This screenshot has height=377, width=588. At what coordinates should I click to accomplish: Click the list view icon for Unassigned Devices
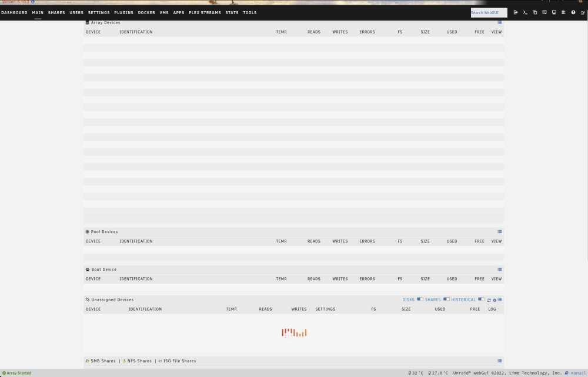[x=500, y=299]
